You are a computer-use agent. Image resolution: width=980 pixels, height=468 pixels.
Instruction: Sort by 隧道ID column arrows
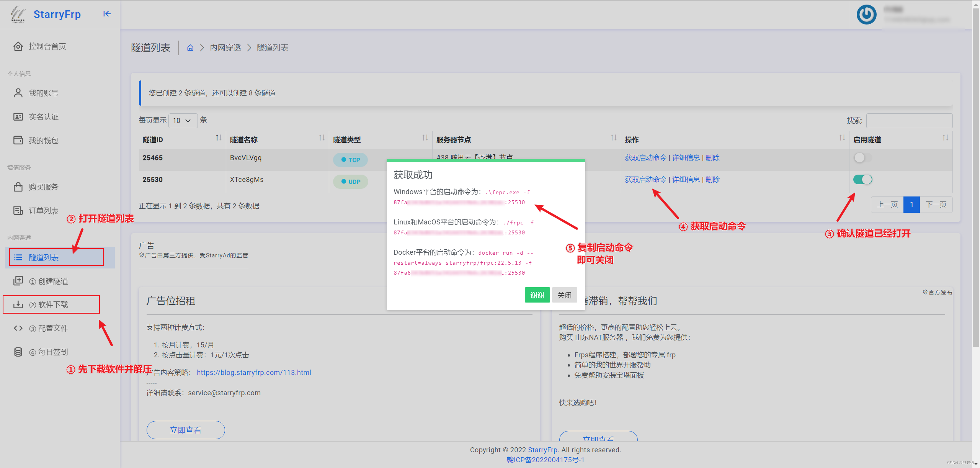pos(218,137)
